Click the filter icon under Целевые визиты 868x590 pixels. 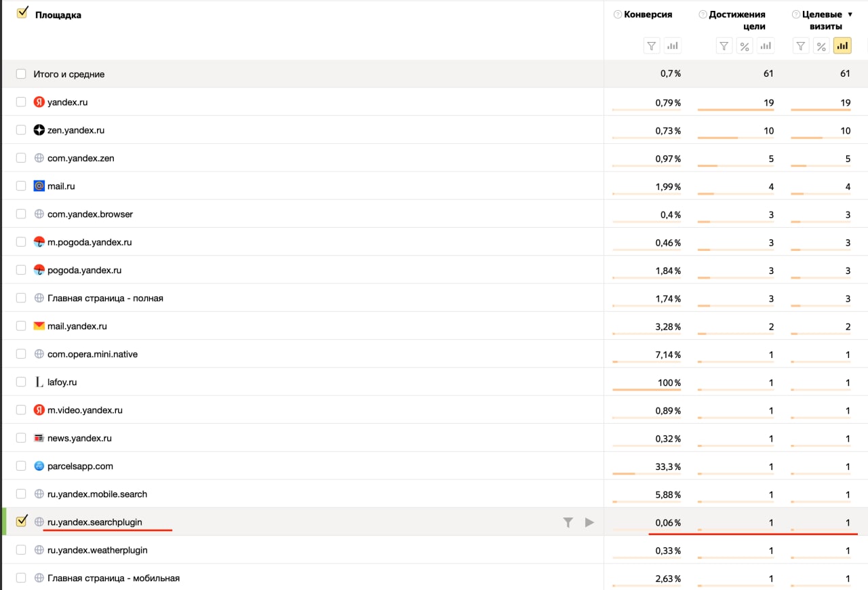[801, 46]
